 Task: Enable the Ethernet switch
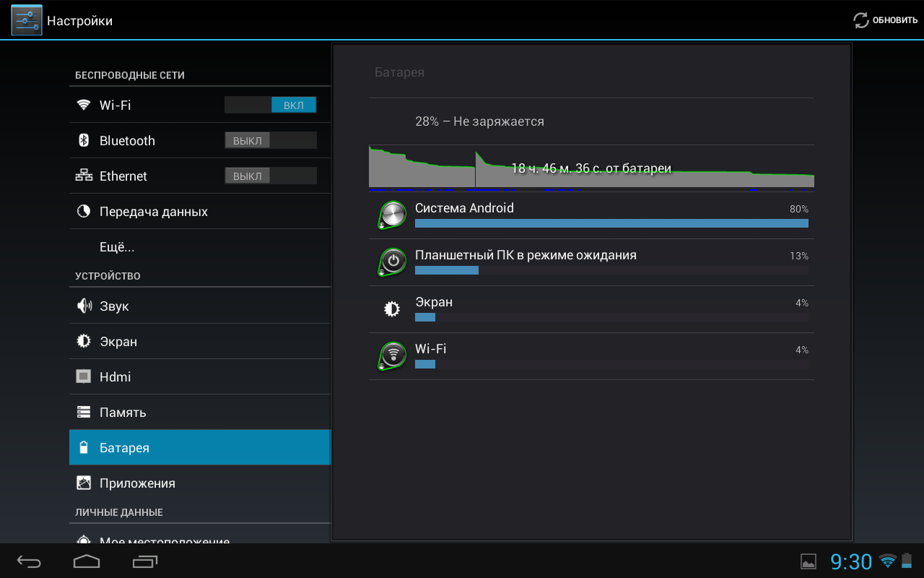point(271,176)
